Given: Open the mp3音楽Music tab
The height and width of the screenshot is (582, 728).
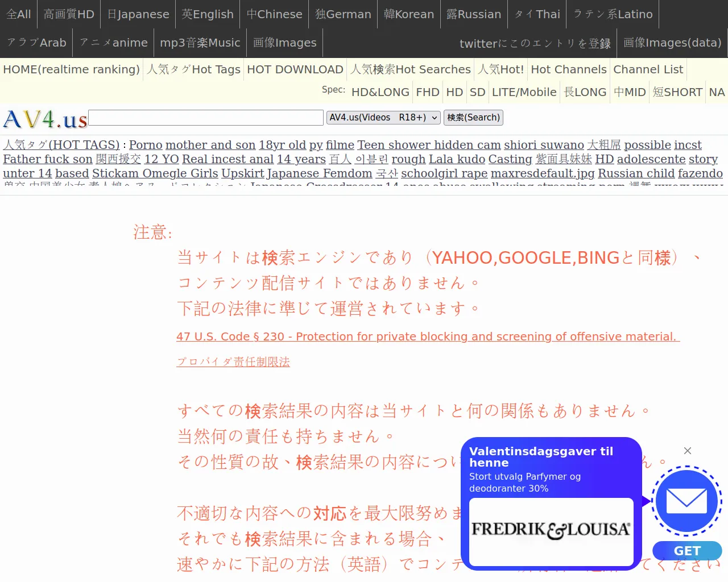Looking at the screenshot, I should click(200, 43).
